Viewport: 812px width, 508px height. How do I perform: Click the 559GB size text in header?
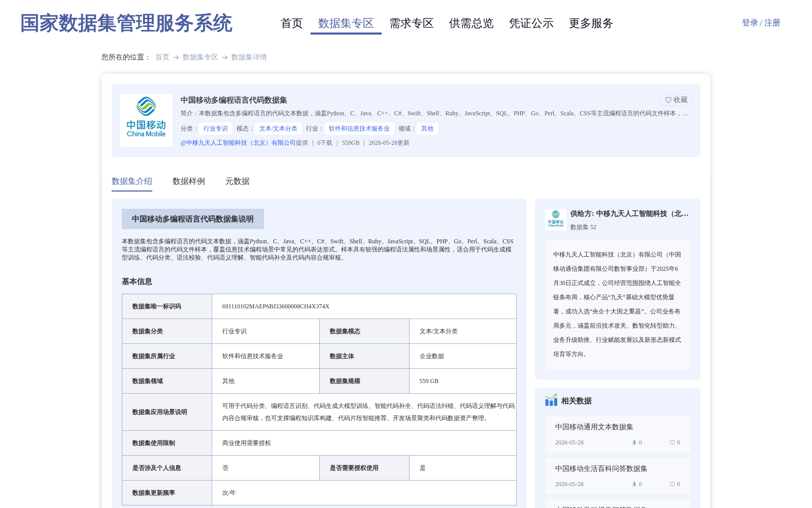[x=351, y=143]
